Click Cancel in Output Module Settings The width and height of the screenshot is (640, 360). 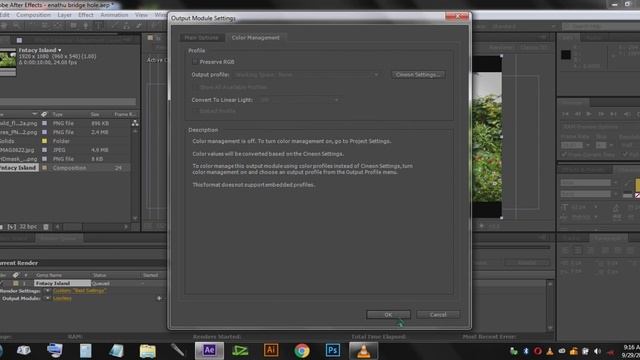point(438,315)
